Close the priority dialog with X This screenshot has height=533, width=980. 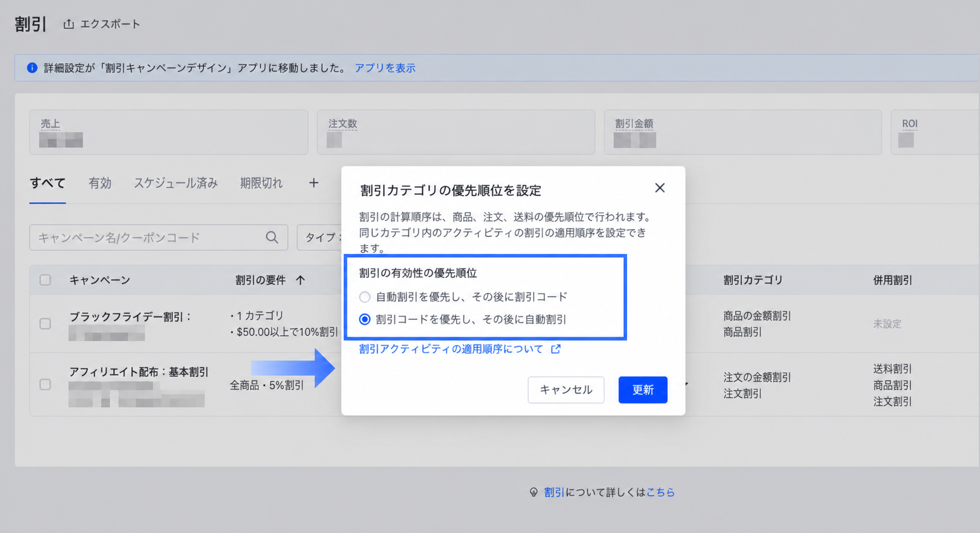pos(660,188)
